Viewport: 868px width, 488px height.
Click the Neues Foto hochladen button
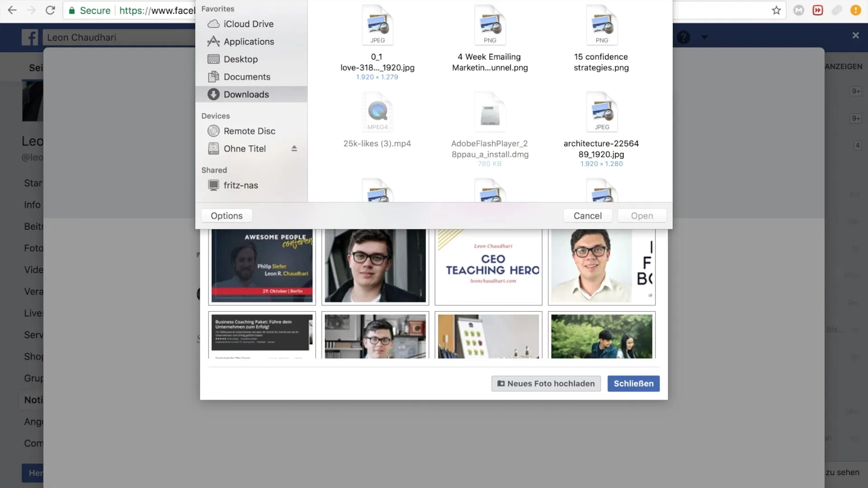546,383
